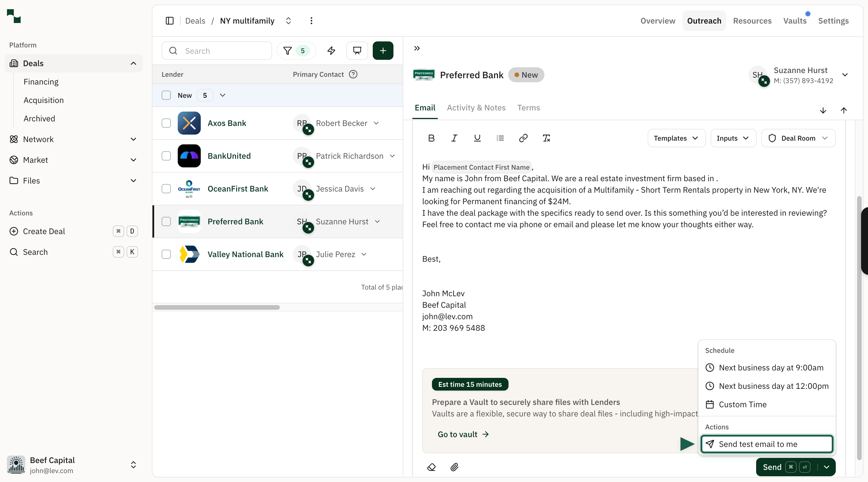
Task: Select the presentation icon next to the plus button
Action: [x=357, y=51]
